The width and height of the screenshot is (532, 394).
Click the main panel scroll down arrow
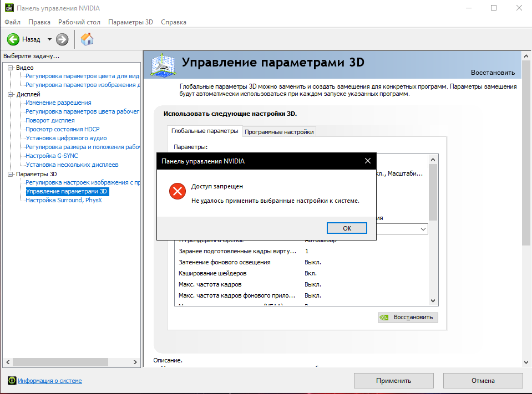(x=526, y=362)
